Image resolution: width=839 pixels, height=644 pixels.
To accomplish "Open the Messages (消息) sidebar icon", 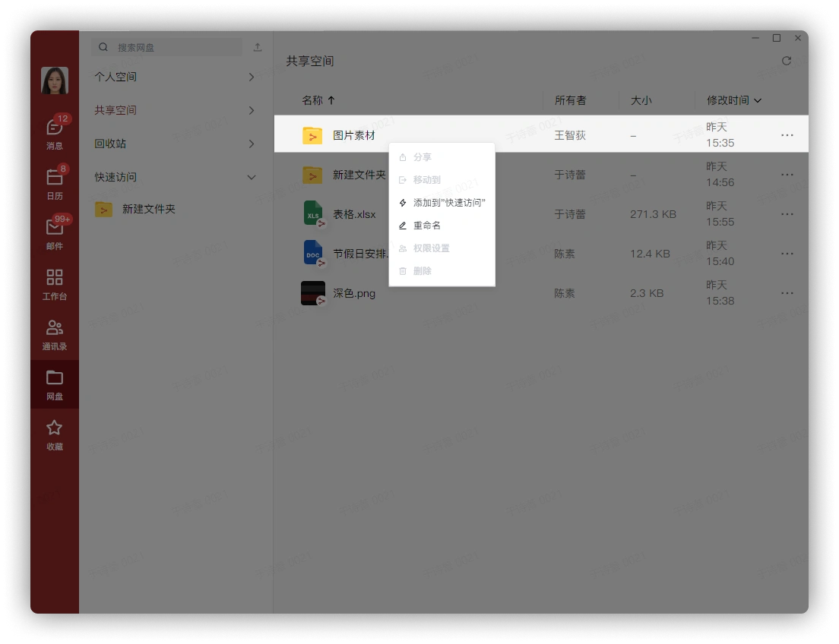I will (55, 133).
